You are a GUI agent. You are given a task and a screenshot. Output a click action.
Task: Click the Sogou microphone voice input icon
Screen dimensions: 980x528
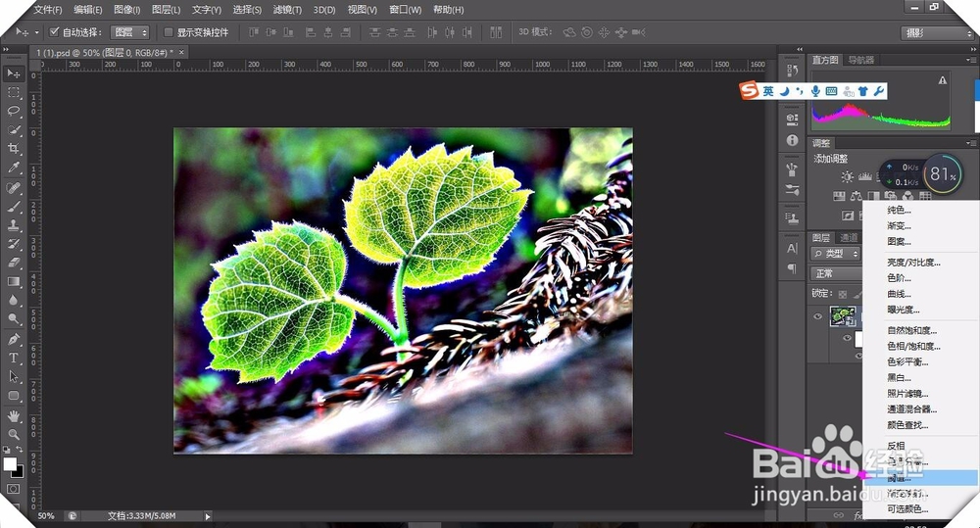(x=815, y=91)
